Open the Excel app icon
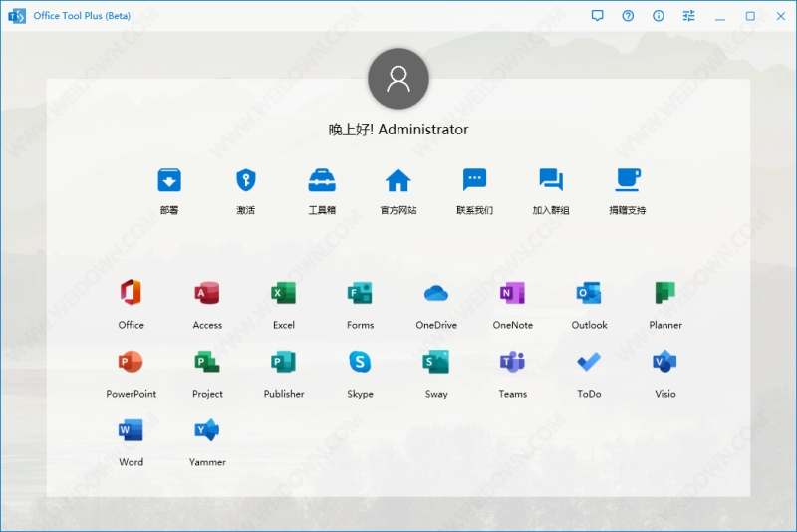This screenshot has width=797, height=532. [x=283, y=293]
